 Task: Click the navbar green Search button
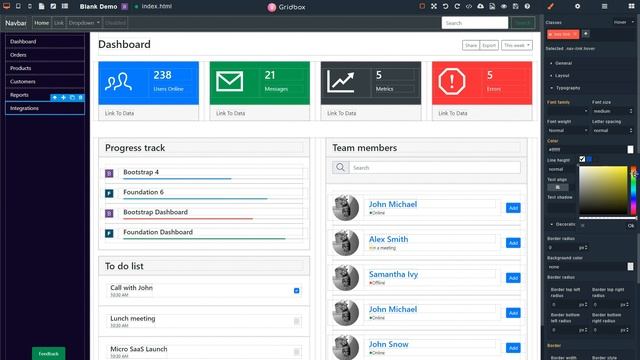(523, 23)
